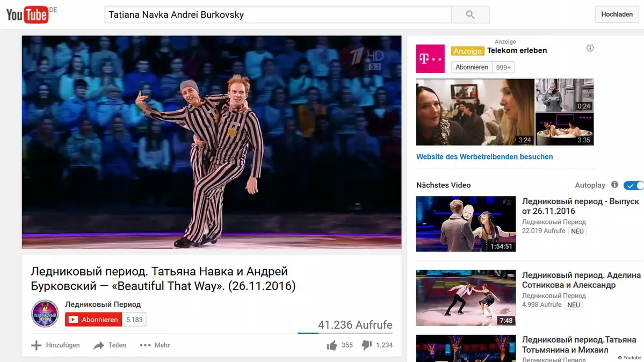
Task: Click the Autoplay info icon
Action: pyautogui.click(x=614, y=185)
